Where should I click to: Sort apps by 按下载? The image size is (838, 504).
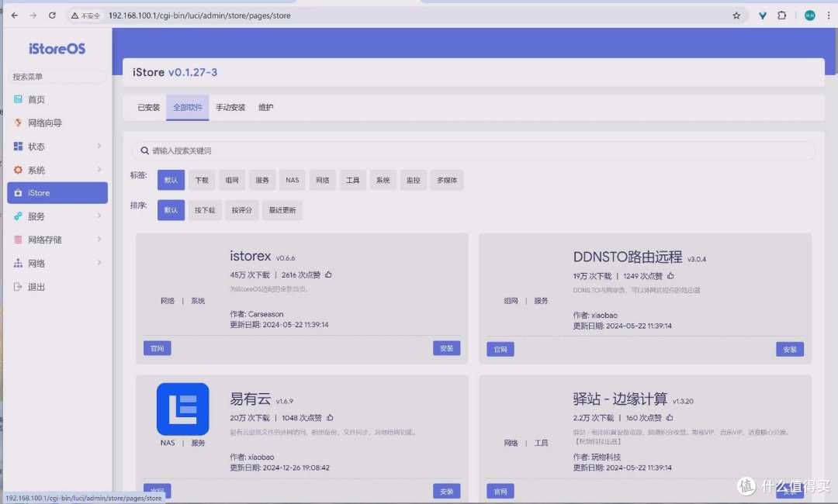point(205,210)
